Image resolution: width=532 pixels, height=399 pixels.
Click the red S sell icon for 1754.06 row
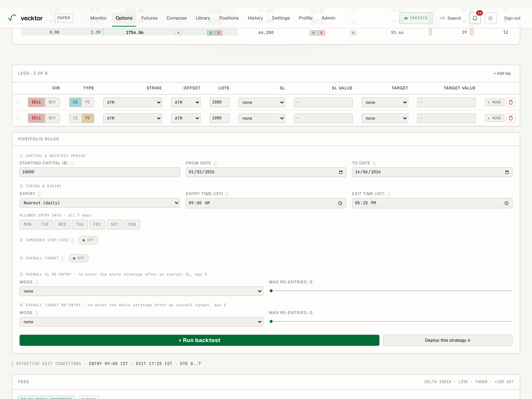click(x=218, y=33)
